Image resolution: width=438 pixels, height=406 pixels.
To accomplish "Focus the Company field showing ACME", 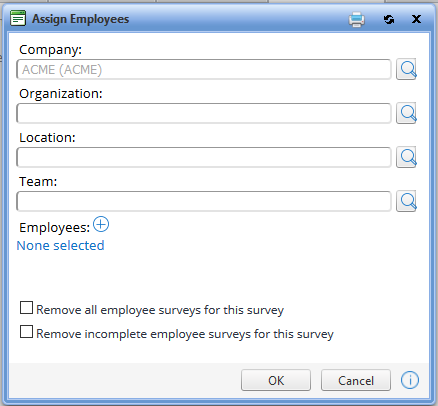I will coord(204,69).
